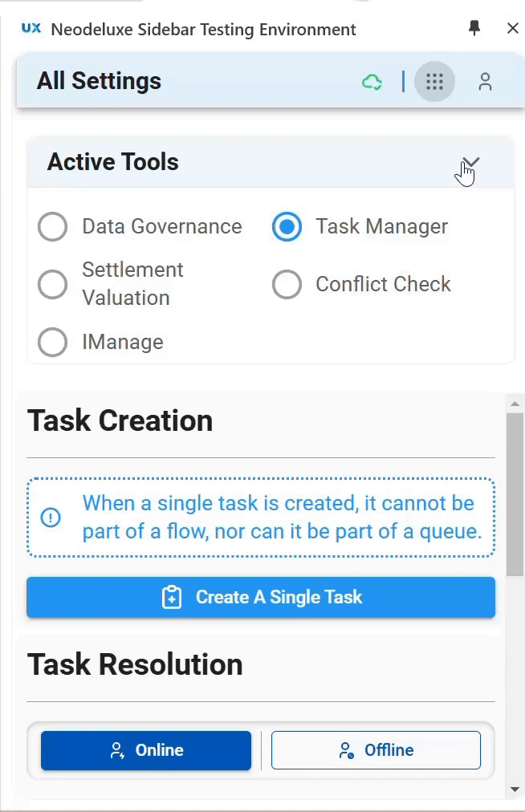Image resolution: width=525 pixels, height=812 pixels.
Task: Choose the IManage radio option
Action: (52, 343)
